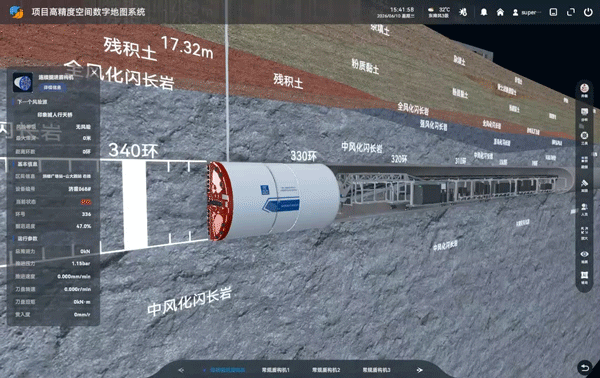
Task: Open the weather widget showing 32°C
Action: coord(439,12)
